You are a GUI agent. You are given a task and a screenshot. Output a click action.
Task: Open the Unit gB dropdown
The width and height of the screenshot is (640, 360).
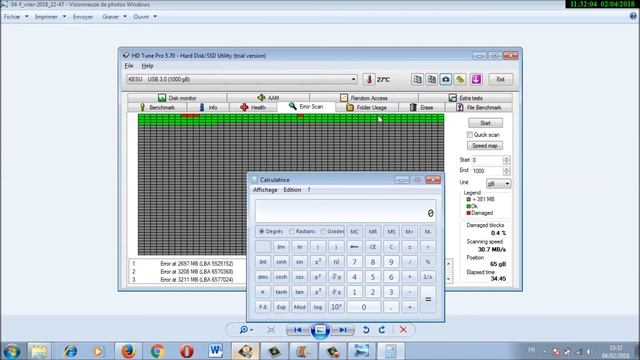click(498, 184)
